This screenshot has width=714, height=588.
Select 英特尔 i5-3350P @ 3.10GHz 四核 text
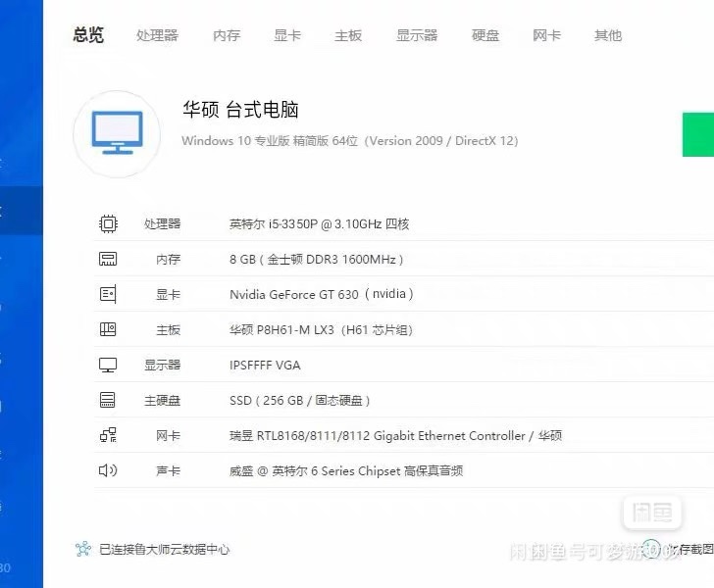[x=319, y=223]
